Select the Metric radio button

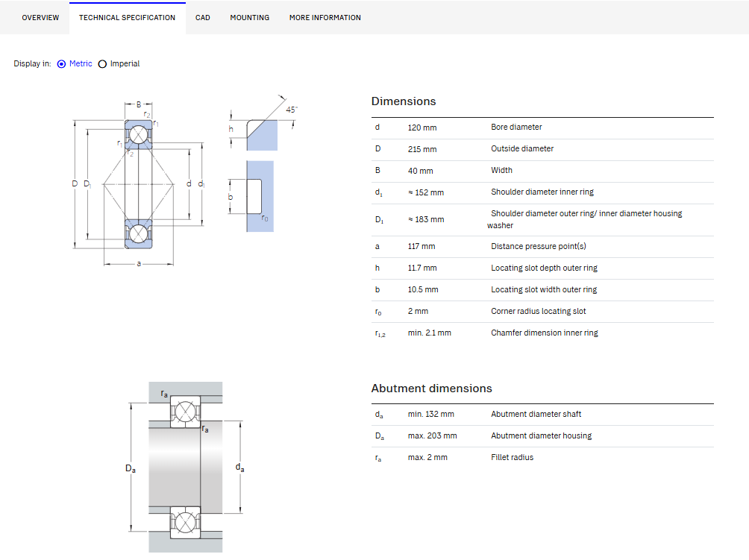pos(62,64)
